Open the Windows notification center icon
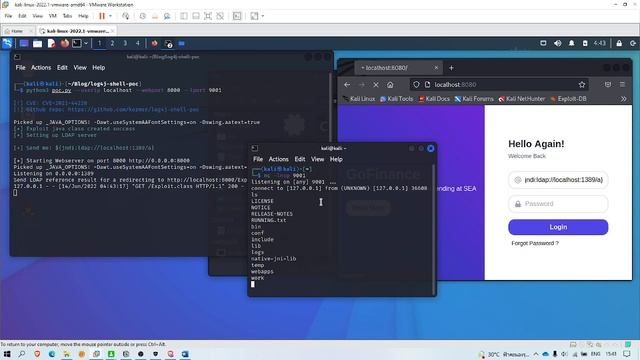The height and width of the screenshot is (360, 640). pos(627,354)
